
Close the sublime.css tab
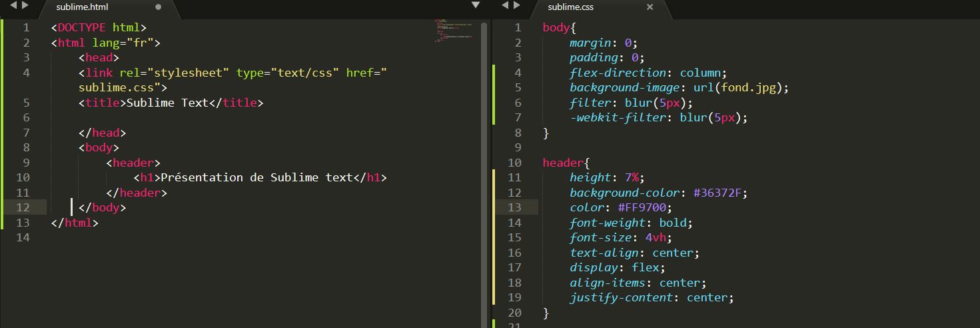650,7
